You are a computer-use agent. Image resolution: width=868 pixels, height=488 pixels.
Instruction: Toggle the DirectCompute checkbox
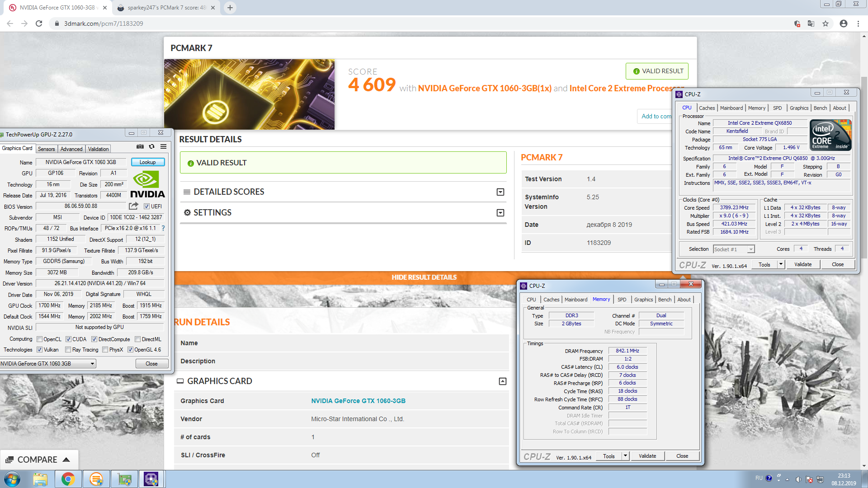tap(94, 339)
